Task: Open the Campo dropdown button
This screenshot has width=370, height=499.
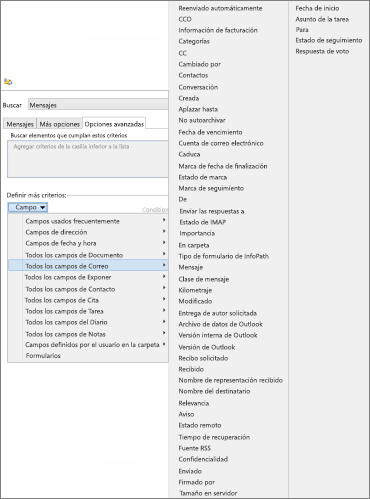Action: pos(28,207)
